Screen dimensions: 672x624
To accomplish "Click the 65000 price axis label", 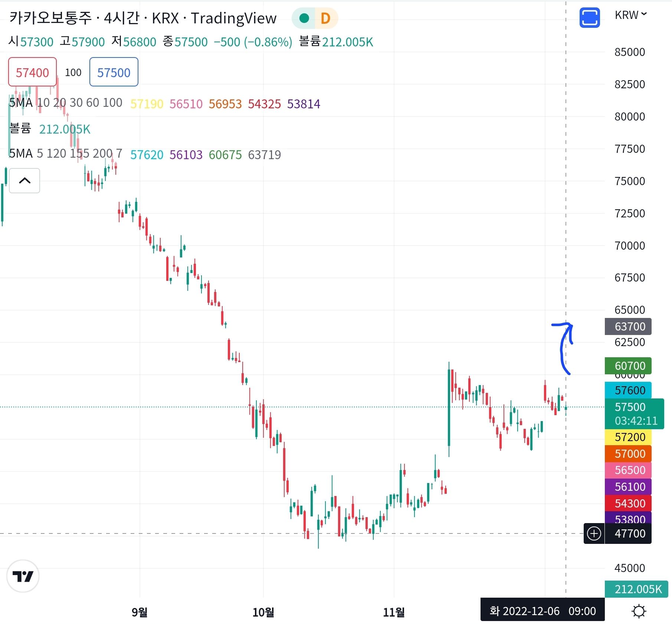I will pyautogui.click(x=630, y=310).
